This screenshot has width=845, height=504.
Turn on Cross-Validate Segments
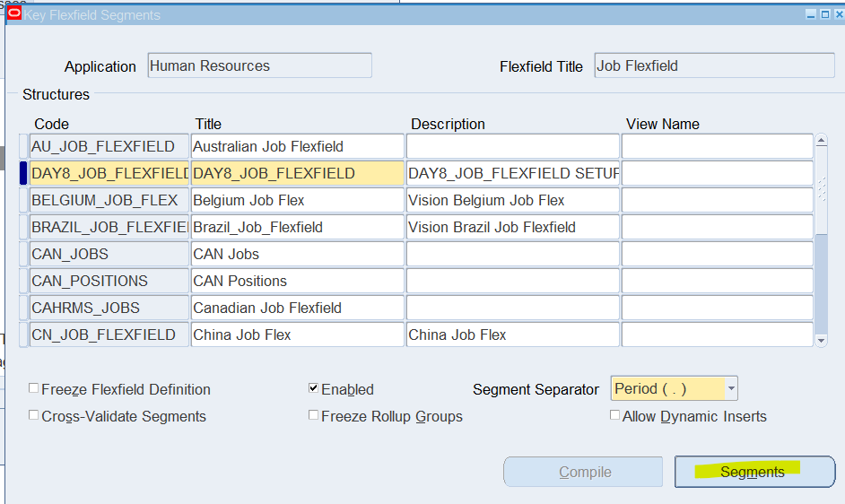click(x=33, y=415)
